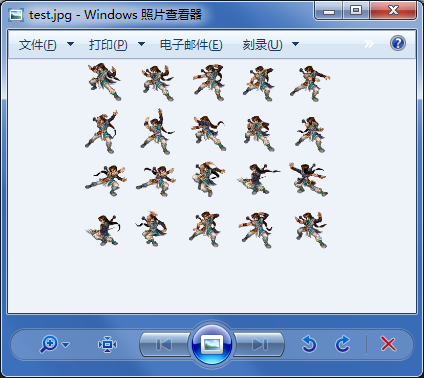Delete the image with red X
The height and width of the screenshot is (378, 424).
tap(388, 344)
